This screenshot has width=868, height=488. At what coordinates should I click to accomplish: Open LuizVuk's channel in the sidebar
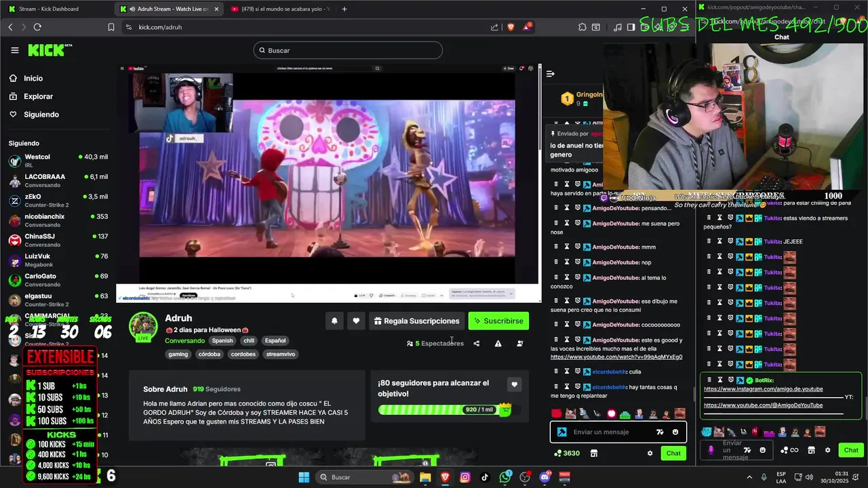[58, 260]
